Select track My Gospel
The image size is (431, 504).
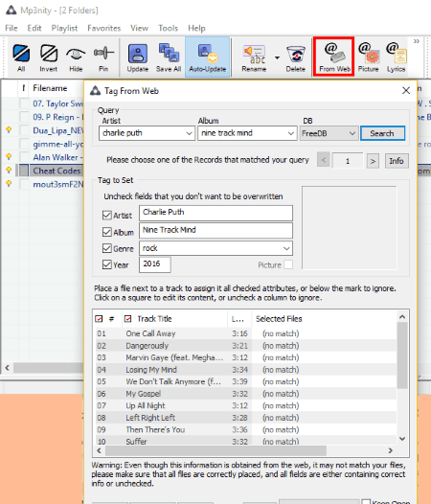(x=144, y=394)
